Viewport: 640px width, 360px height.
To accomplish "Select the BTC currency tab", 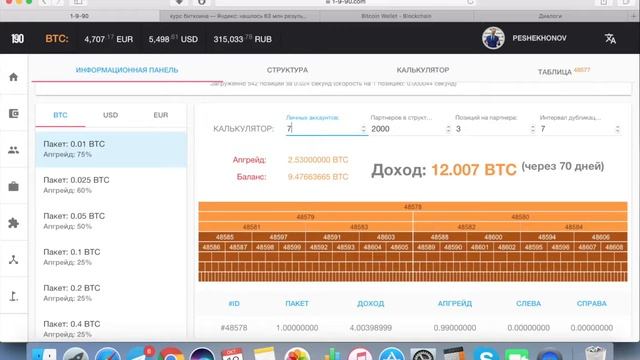I will (60, 115).
